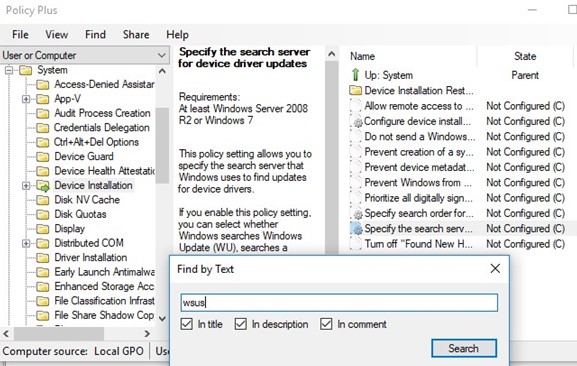Viewport: 577px width, 366px height.
Task: Click the tree's horizontal scrollbar left arrow
Action: [x=6, y=334]
